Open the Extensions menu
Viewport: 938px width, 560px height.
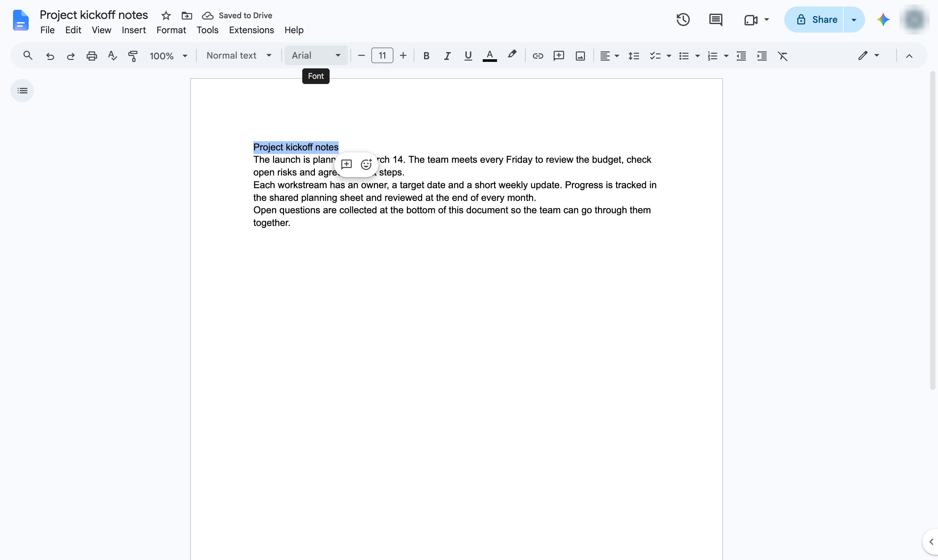click(x=251, y=30)
